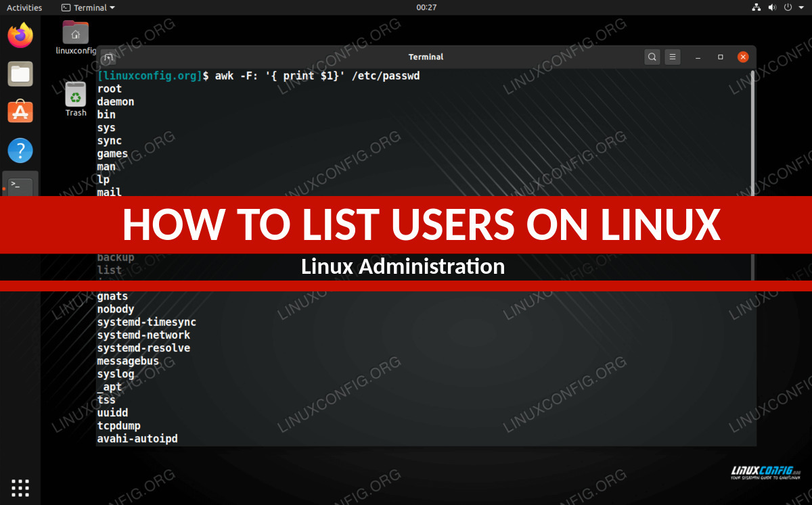Open the Activities overview
The width and height of the screenshot is (812, 505).
[24, 7]
